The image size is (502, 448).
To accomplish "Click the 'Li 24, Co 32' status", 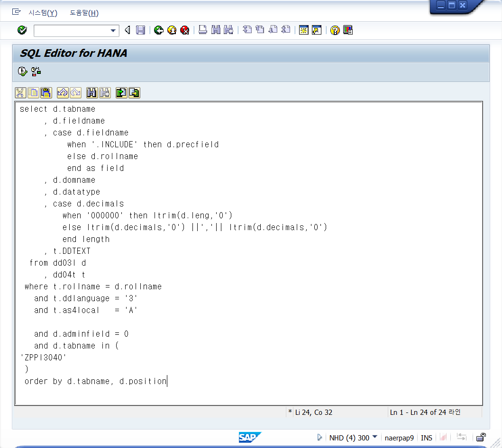I will coord(313,412).
